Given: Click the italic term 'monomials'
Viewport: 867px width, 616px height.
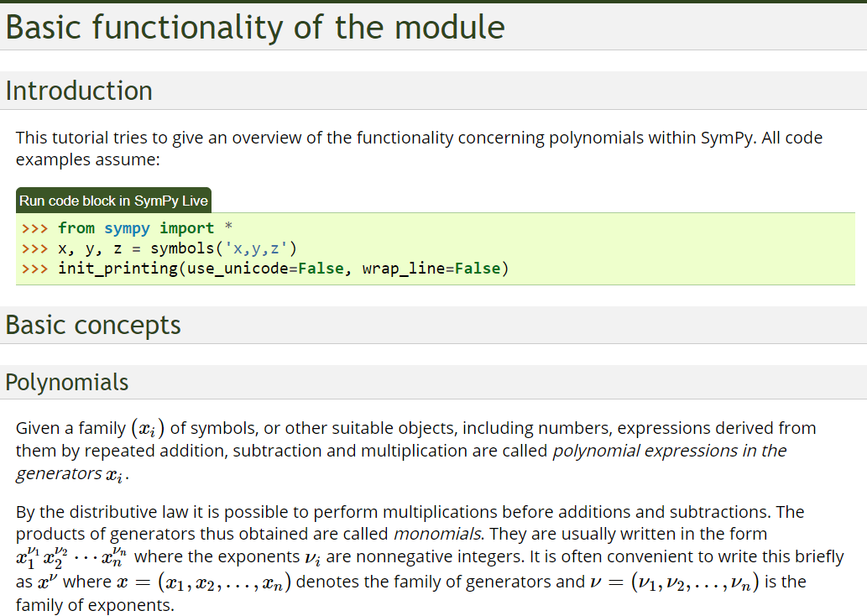Looking at the screenshot, I should (437, 534).
